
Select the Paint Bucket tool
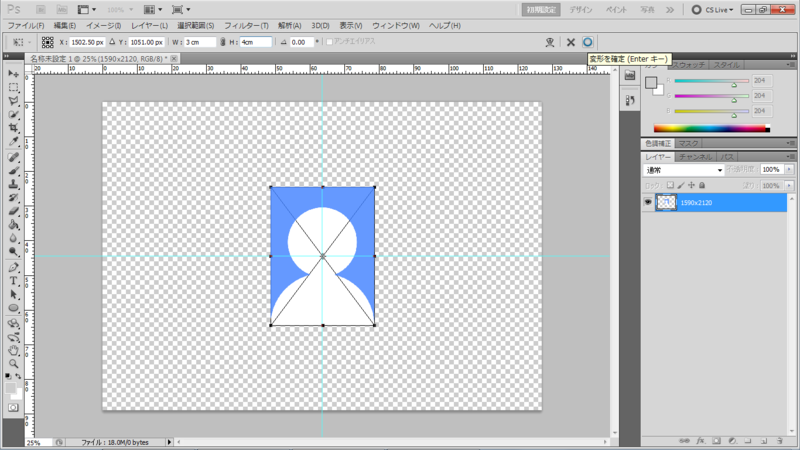click(x=13, y=225)
